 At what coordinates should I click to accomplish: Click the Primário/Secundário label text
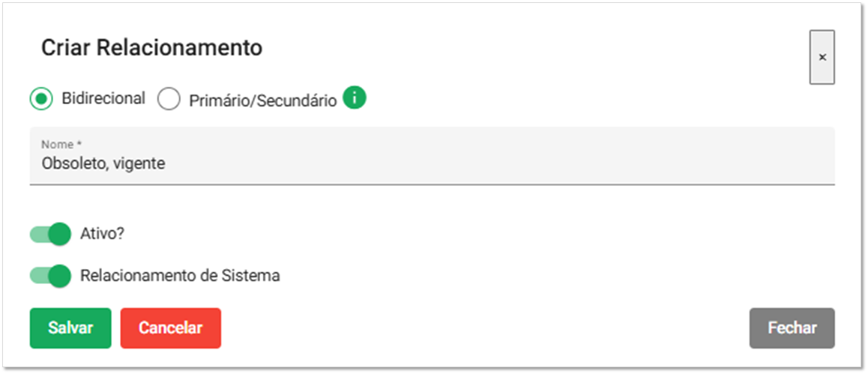(263, 100)
